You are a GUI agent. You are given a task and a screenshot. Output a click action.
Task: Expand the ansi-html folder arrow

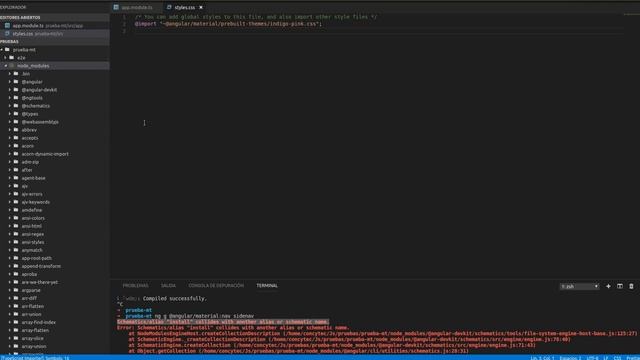(x=10, y=226)
